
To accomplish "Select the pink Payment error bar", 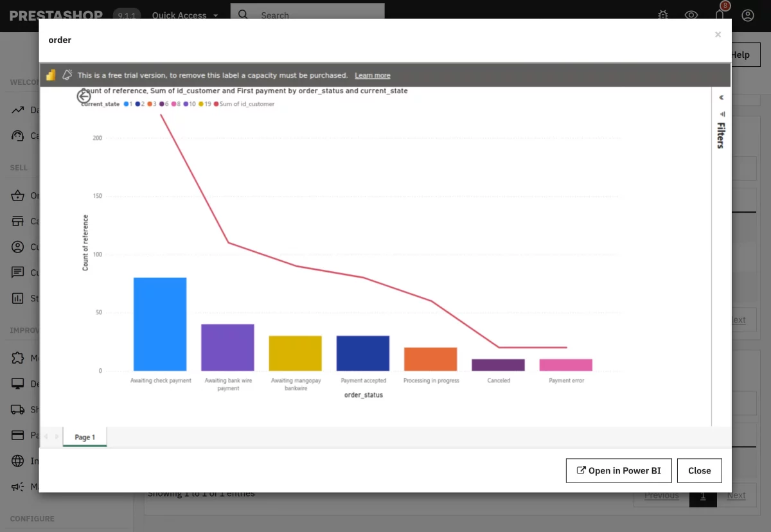I will coord(566,365).
